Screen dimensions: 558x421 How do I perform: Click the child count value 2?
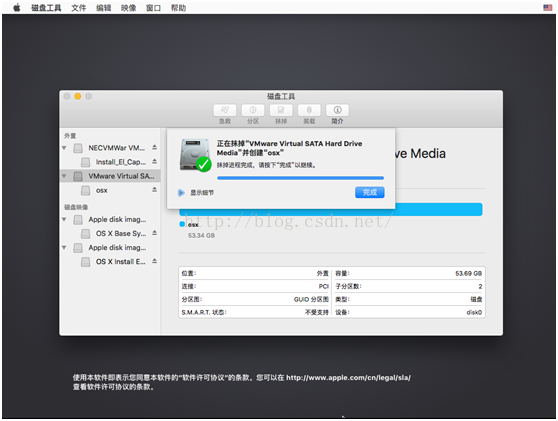click(480, 286)
